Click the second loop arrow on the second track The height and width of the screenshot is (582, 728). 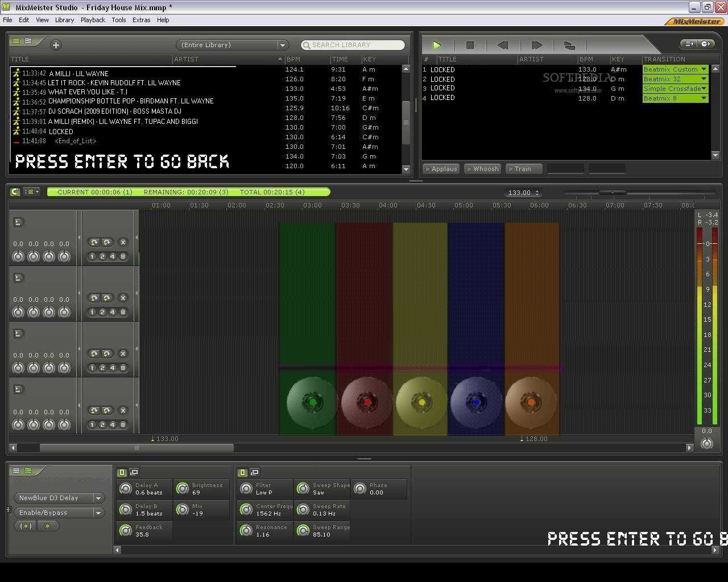(107, 298)
